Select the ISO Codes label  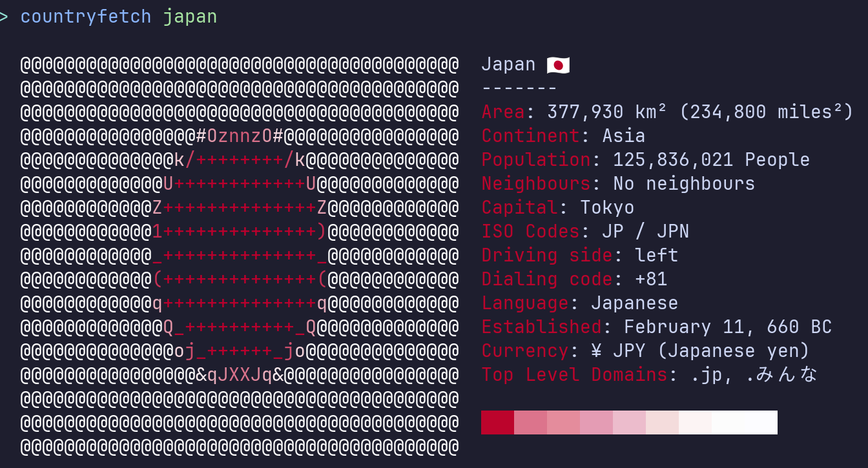tap(530, 231)
